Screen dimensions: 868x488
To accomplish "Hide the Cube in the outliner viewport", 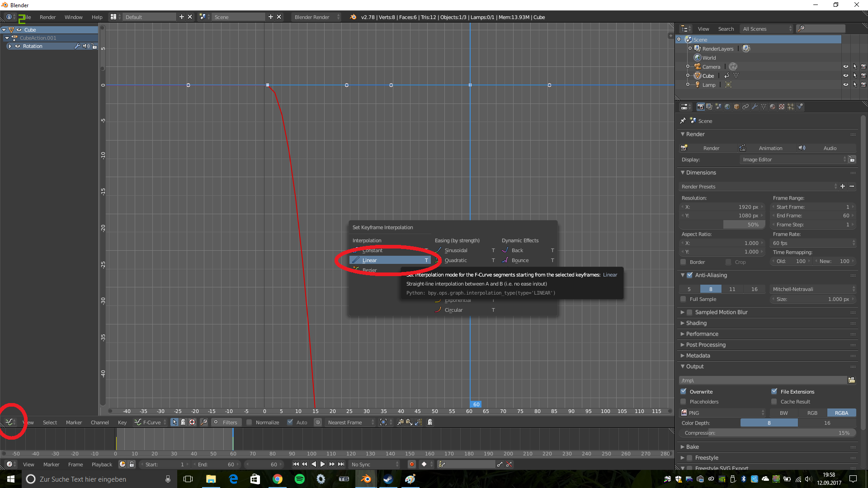I will pos(845,75).
